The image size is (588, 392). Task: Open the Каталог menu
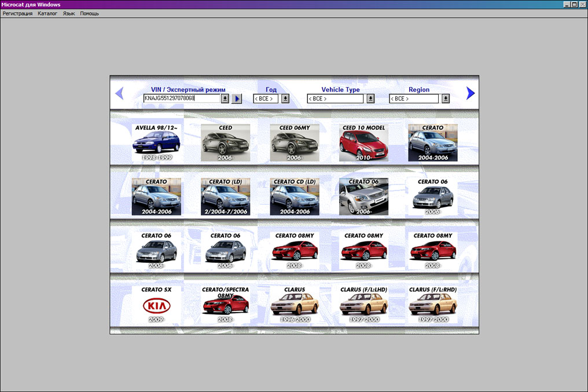coord(47,13)
